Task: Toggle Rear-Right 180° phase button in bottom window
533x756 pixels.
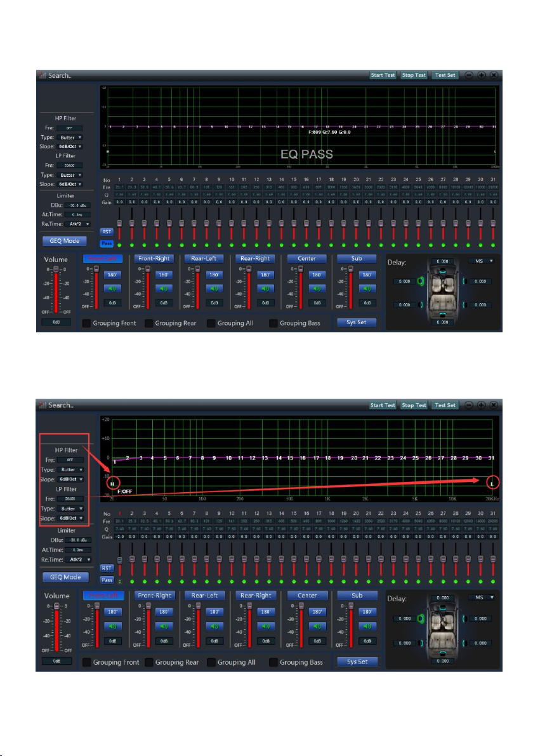Action: point(266,612)
